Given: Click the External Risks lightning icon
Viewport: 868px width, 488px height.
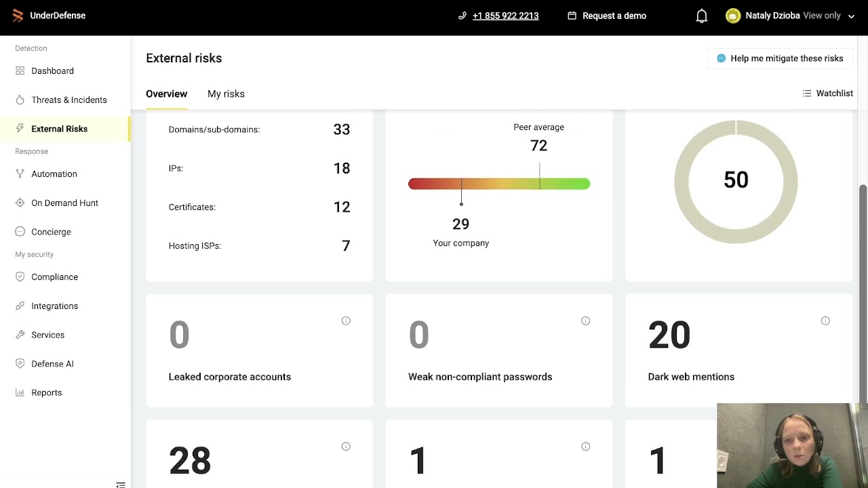Looking at the screenshot, I should tap(20, 129).
